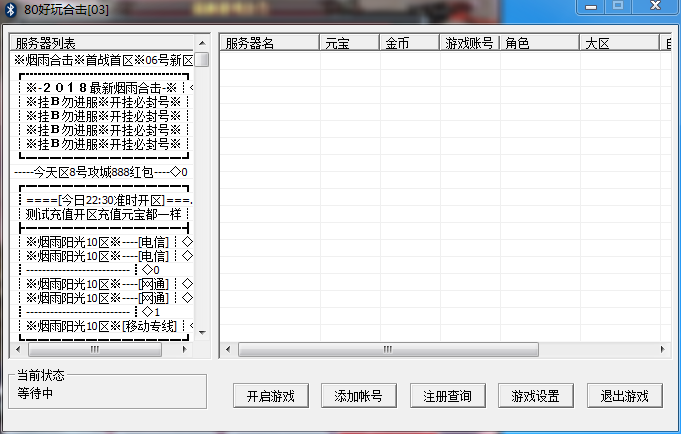Select the 今天区8号攻城888红包 row
681x434 pixels.
pos(103,172)
